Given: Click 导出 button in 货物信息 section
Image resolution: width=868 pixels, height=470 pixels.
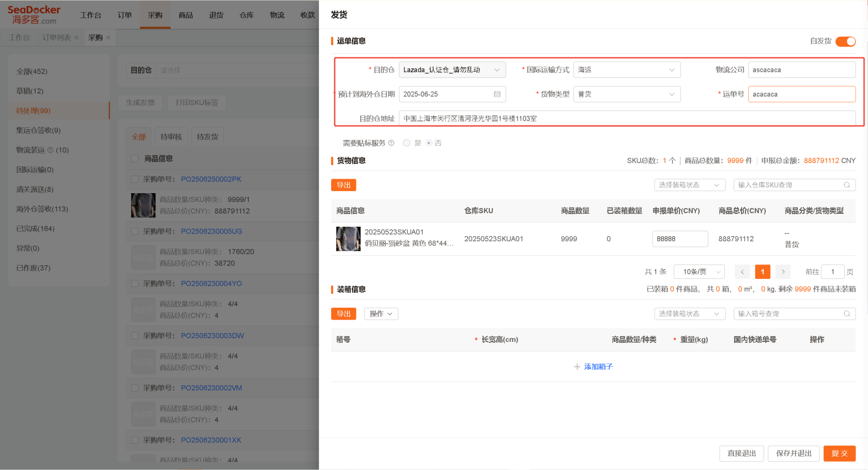Looking at the screenshot, I should 344,185.
